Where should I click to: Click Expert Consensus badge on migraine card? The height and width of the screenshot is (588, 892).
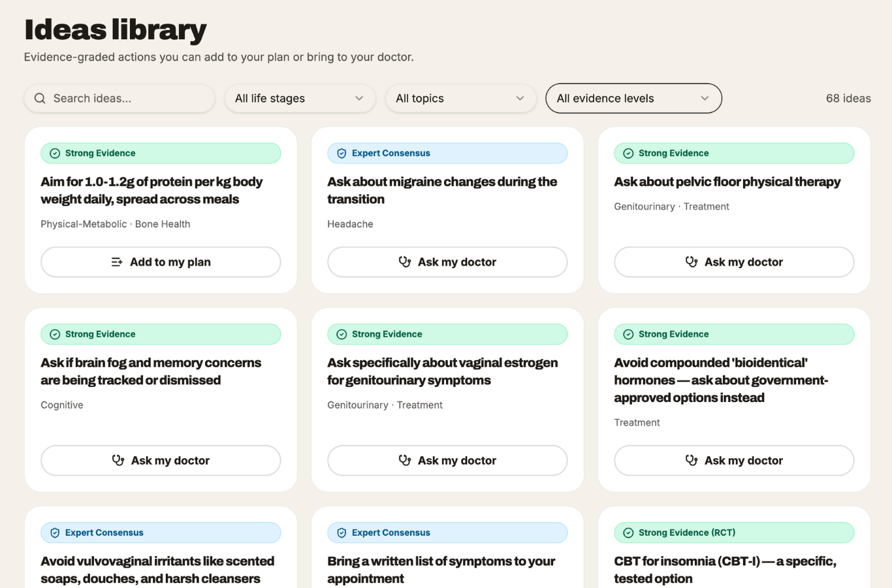pyautogui.click(x=447, y=153)
